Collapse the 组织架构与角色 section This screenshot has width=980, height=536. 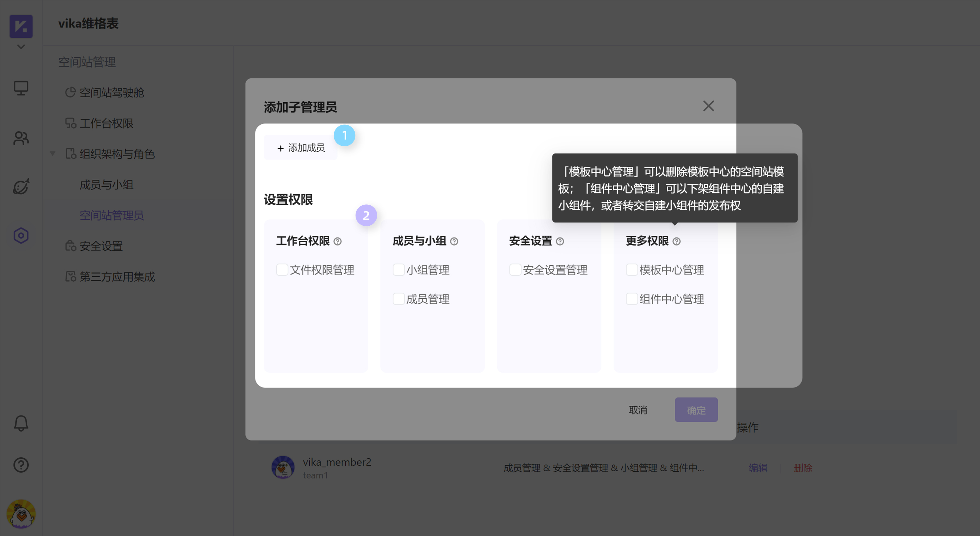tap(52, 154)
